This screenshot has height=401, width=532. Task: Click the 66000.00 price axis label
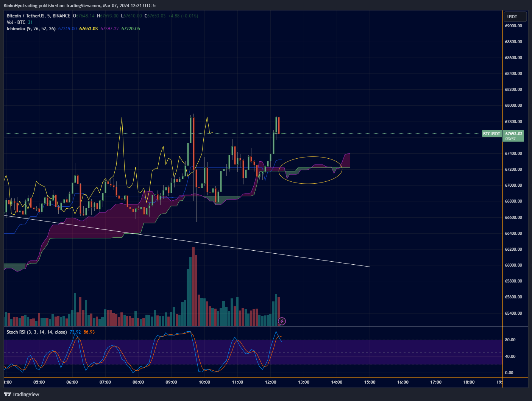[513, 265]
